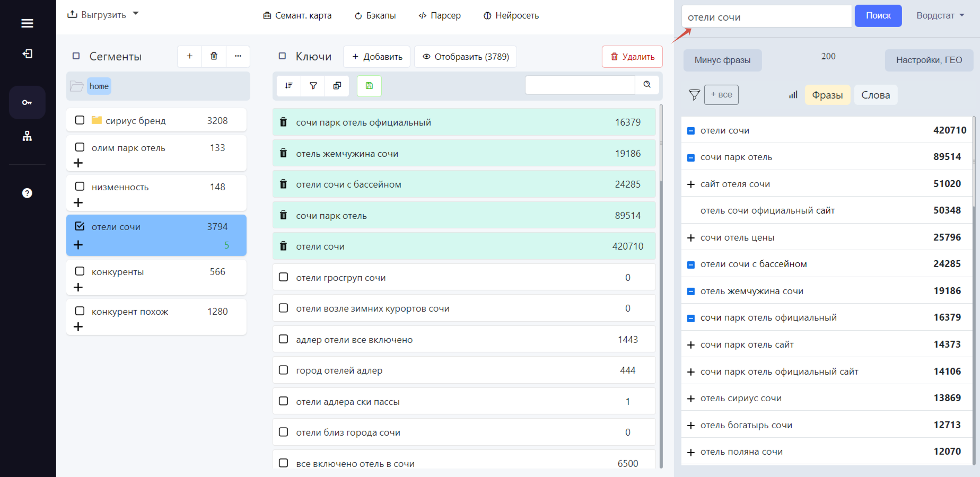Click the sort keys icon

coord(289,85)
